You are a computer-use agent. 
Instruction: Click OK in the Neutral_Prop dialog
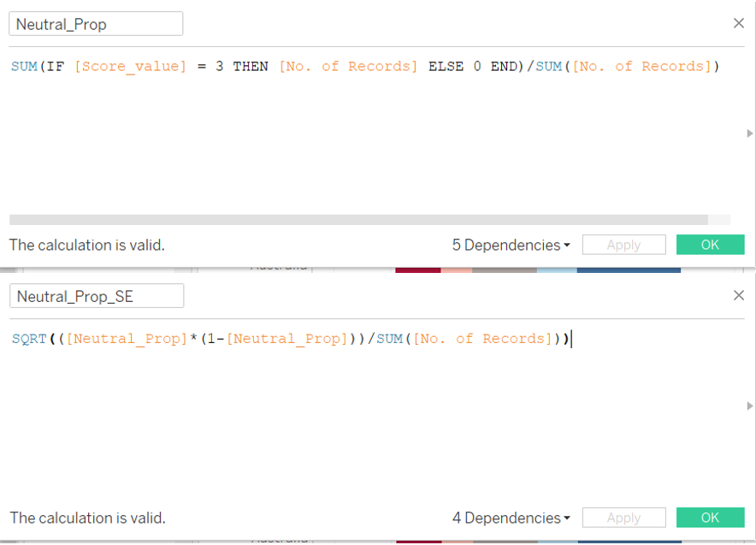[710, 245]
